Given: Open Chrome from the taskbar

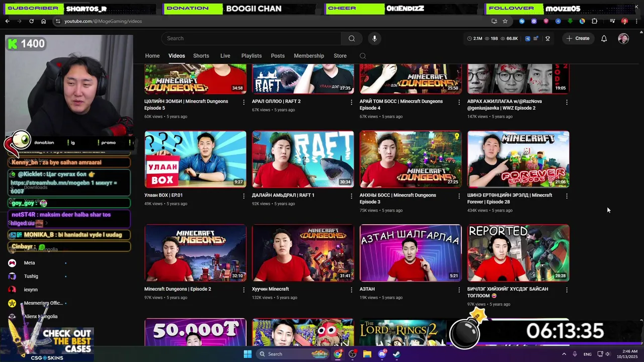Looking at the screenshot, I should click(338, 354).
